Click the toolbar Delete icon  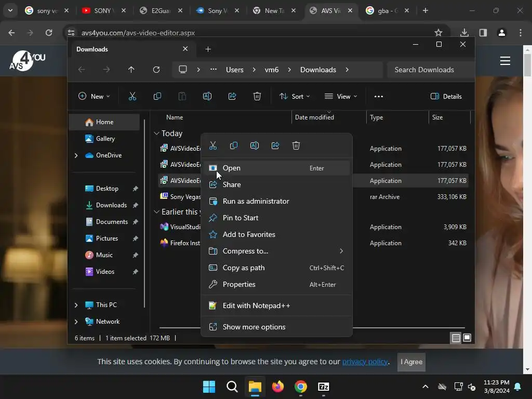(x=257, y=96)
